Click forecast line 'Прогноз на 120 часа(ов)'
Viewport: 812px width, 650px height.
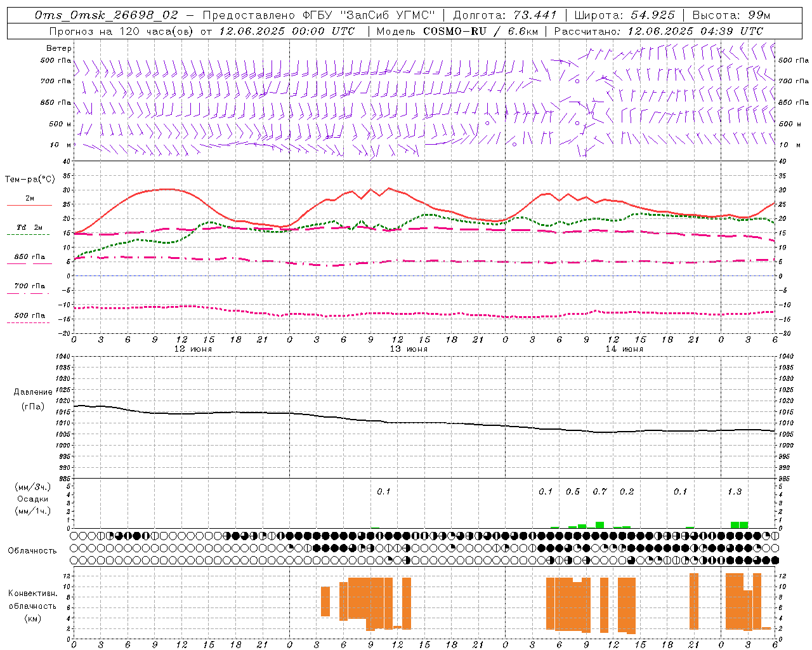point(122,31)
